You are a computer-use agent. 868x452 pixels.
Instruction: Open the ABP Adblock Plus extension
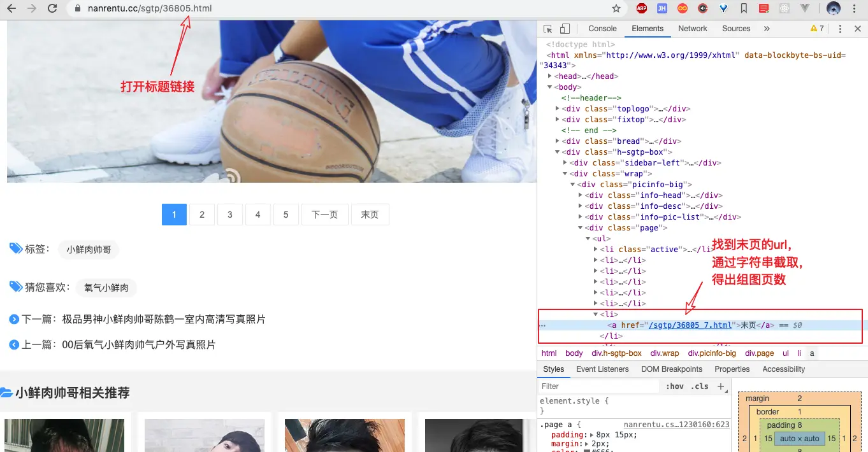pyautogui.click(x=642, y=8)
